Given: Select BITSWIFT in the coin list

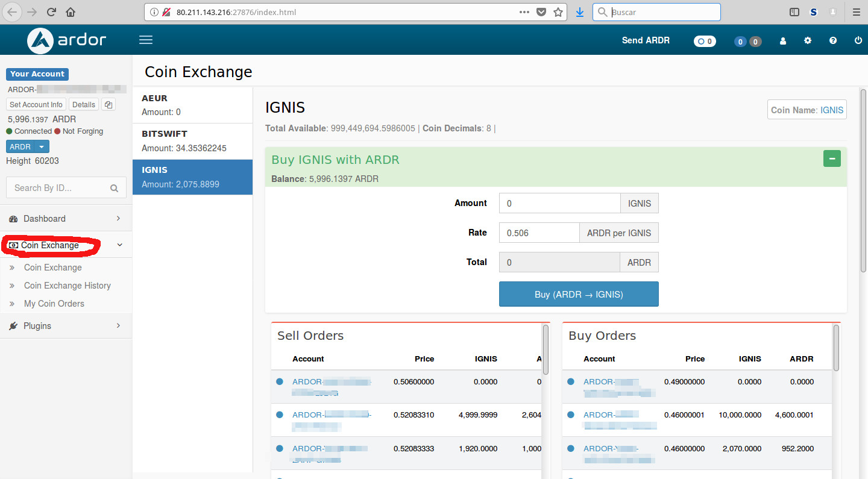Looking at the screenshot, I should click(x=192, y=141).
